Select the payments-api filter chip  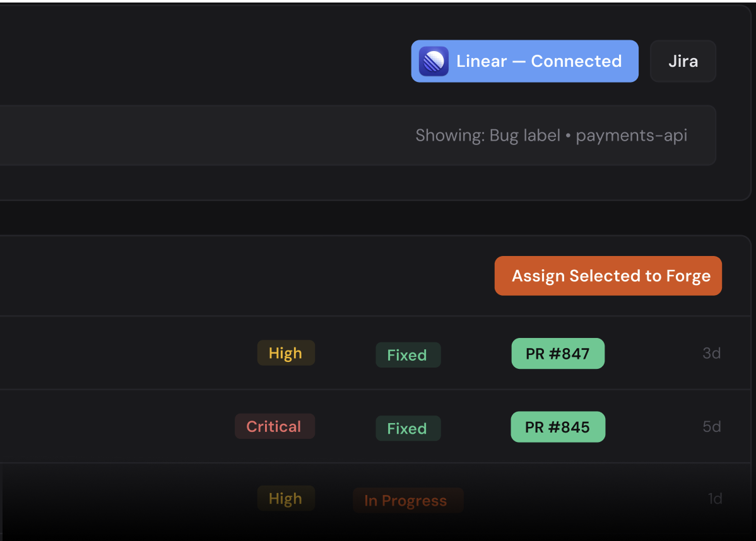[x=631, y=135]
